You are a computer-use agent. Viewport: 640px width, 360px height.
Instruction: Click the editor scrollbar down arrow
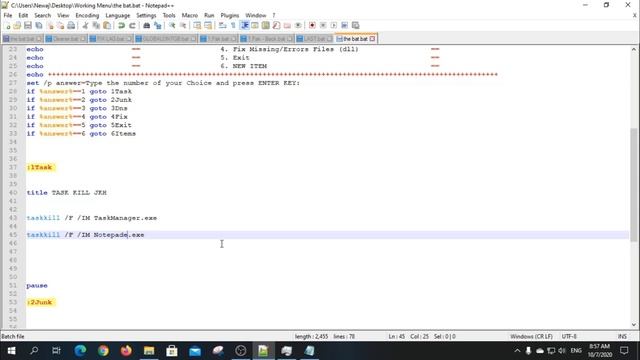(x=633, y=325)
